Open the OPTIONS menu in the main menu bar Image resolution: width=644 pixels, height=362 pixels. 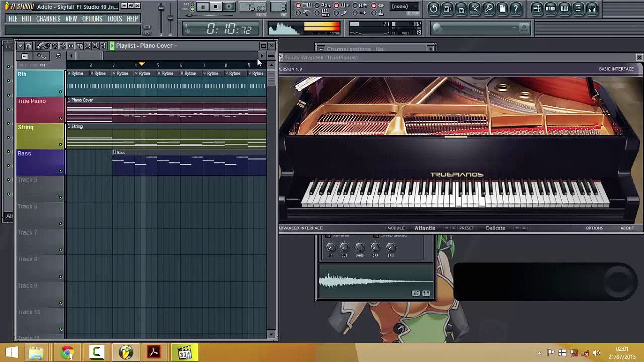point(92,19)
